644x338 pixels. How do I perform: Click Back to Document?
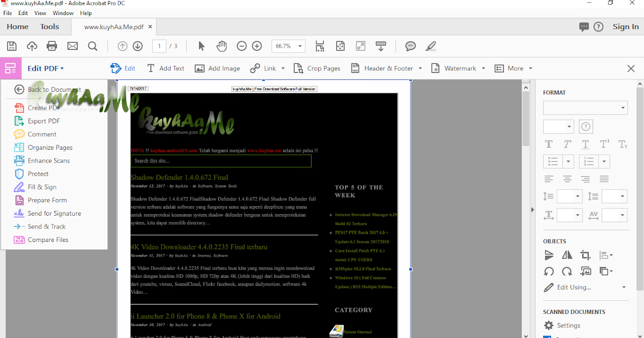pyautogui.click(x=48, y=90)
